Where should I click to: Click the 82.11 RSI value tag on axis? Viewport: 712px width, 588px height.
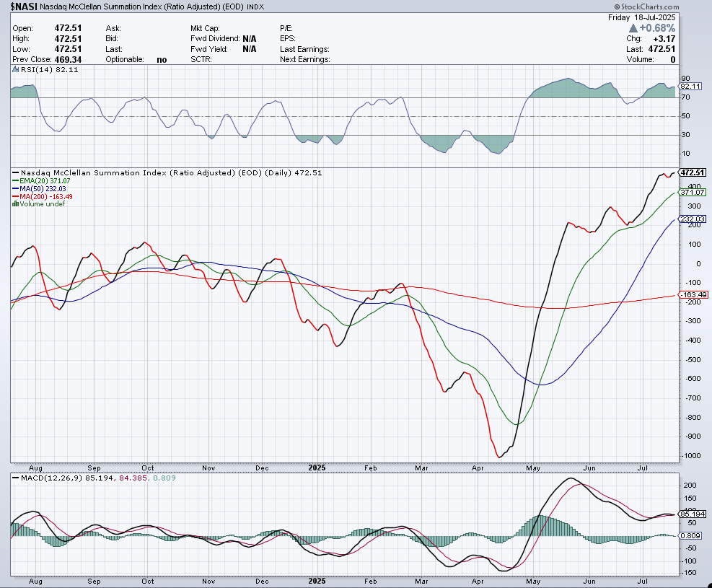tap(690, 87)
